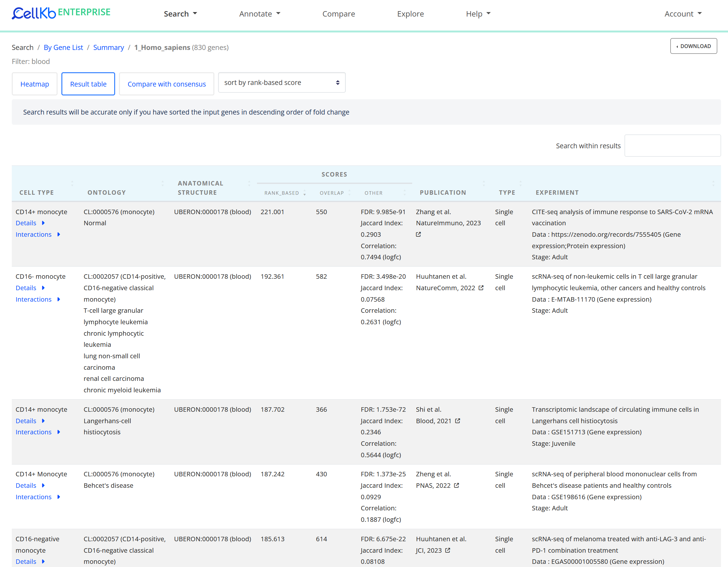Open the Annotate menu dropdown
The image size is (728, 567).
pyautogui.click(x=260, y=14)
